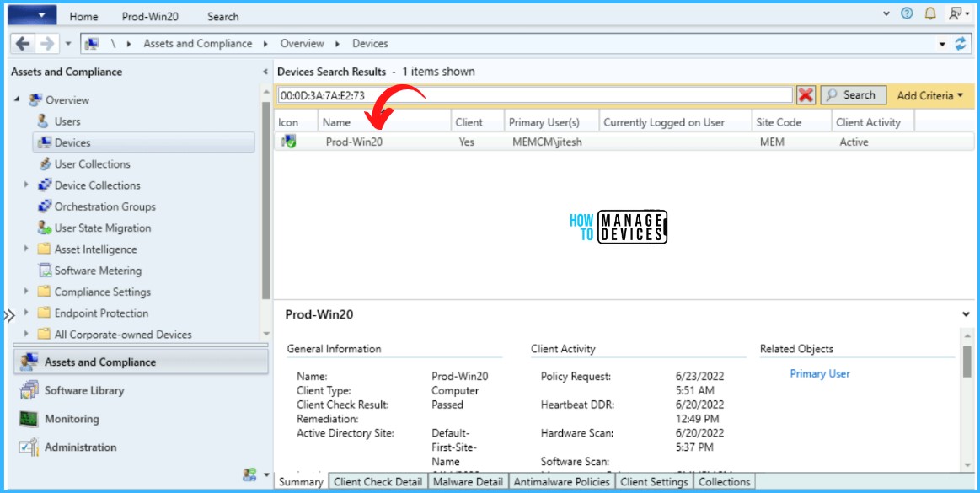Click the navigation tree scrollbar
The image size is (980, 493).
tap(266, 200)
